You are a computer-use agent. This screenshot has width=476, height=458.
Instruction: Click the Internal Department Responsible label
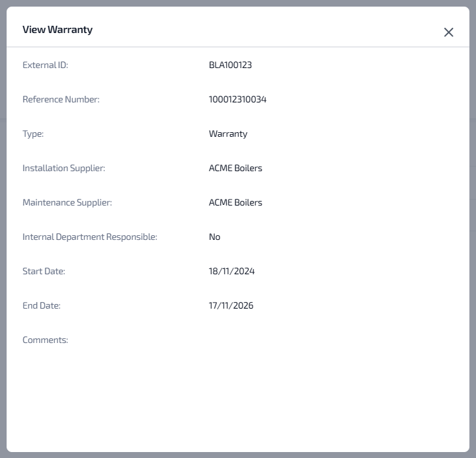click(90, 237)
